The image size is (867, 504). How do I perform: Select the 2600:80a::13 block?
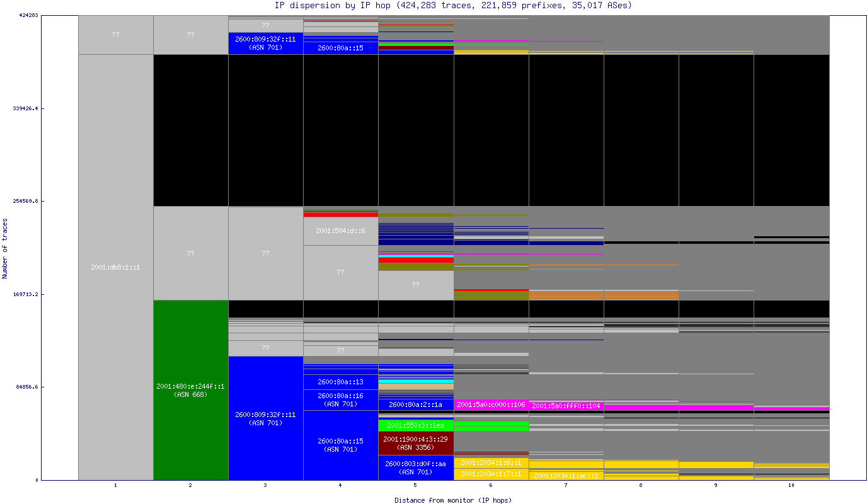click(341, 382)
